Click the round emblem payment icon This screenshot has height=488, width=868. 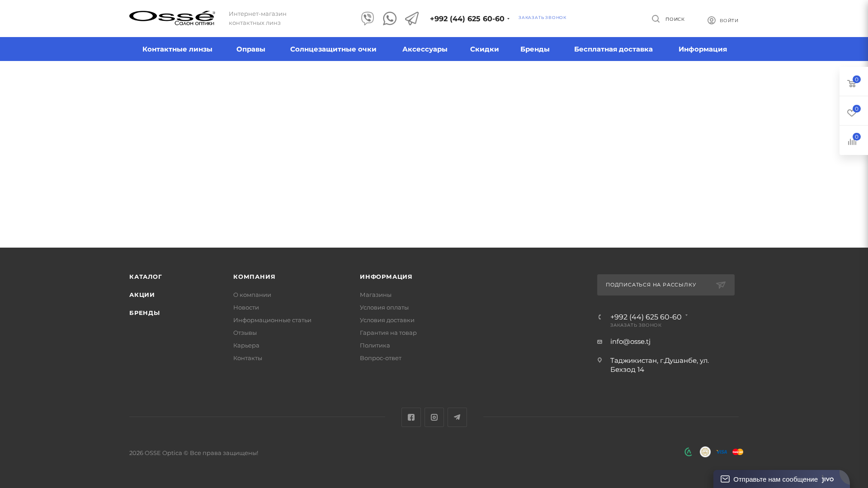click(705, 452)
